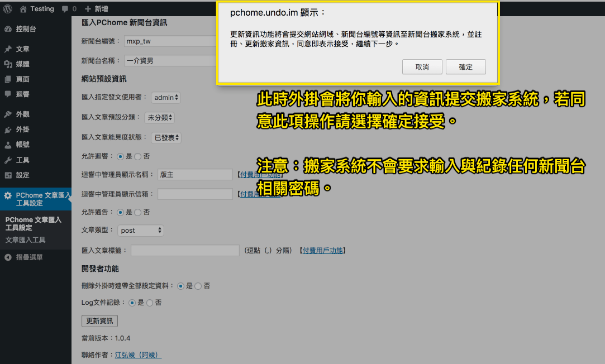This screenshot has height=364, width=605.
Task: Open 控制台 via its dashboard gauge icon
Action: pyautogui.click(x=8, y=29)
